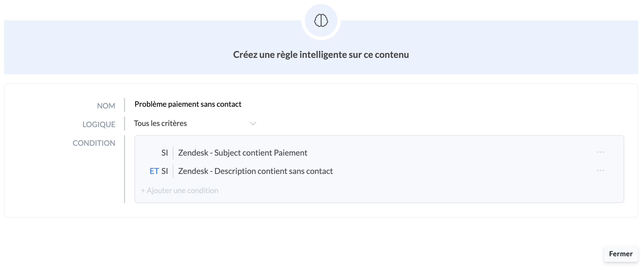Viewport: 644px width, 274px height.
Task: Select the Zendesk Description contient sans contact condition
Action: point(255,171)
